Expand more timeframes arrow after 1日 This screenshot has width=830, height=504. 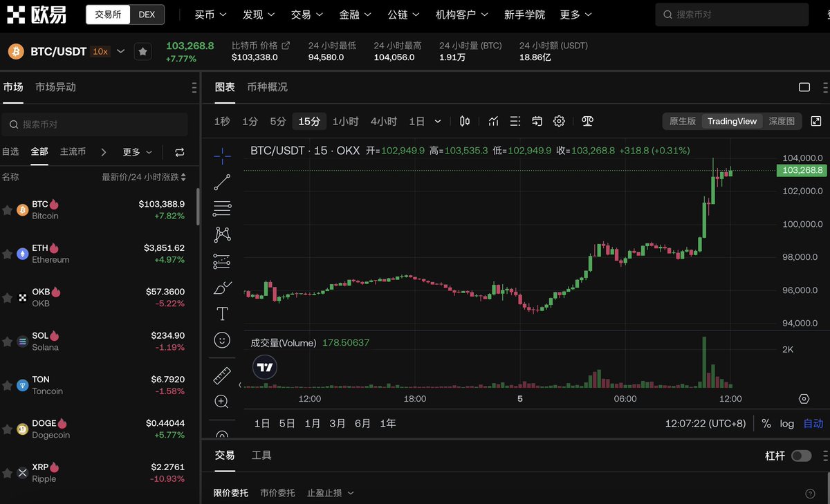click(438, 121)
